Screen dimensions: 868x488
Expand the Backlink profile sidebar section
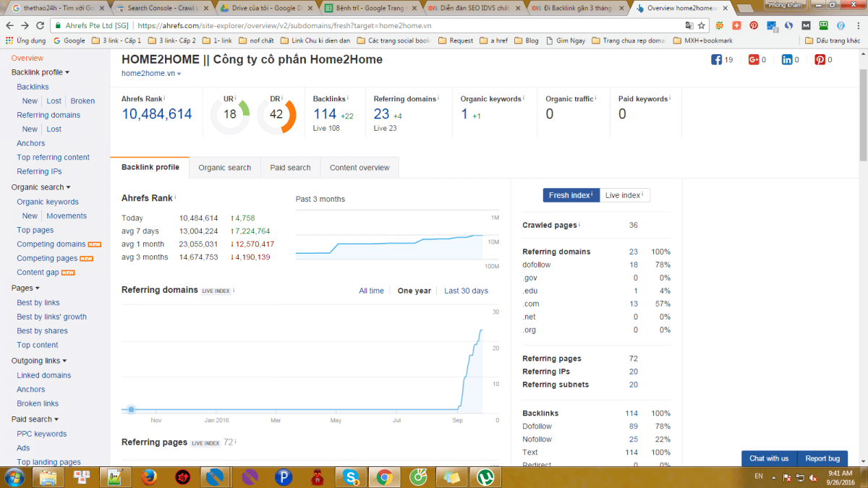(41, 72)
